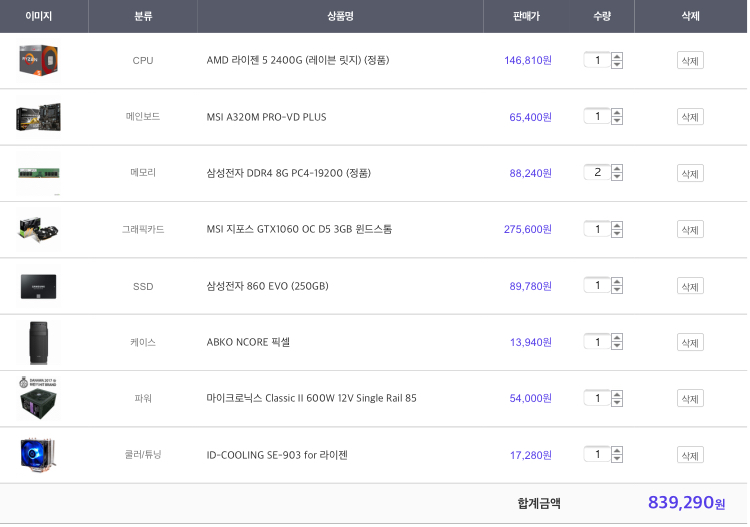The width and height of the screenshot is (750, 527).
Task: Increase quantity of the ABKO case
Action: pos(617,338)
